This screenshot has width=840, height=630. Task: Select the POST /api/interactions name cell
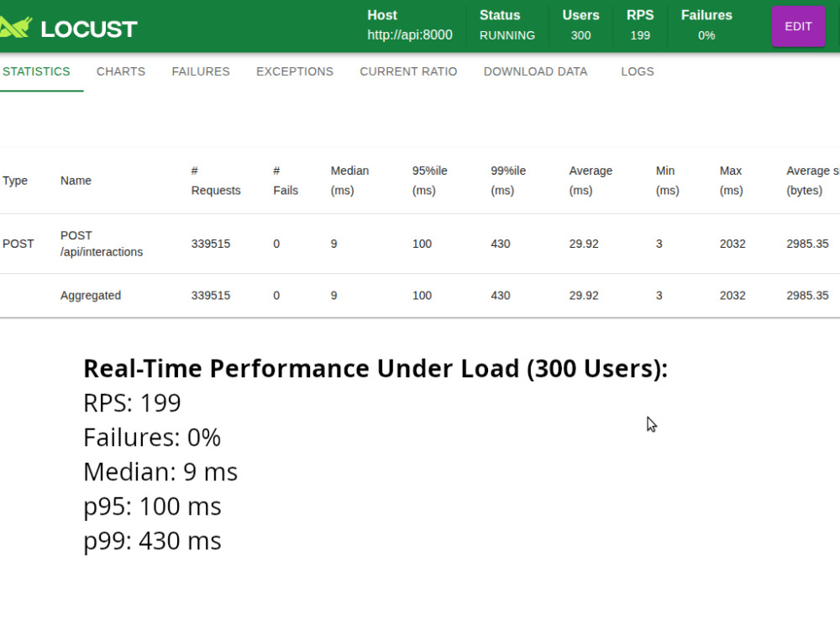pos(102,244)
